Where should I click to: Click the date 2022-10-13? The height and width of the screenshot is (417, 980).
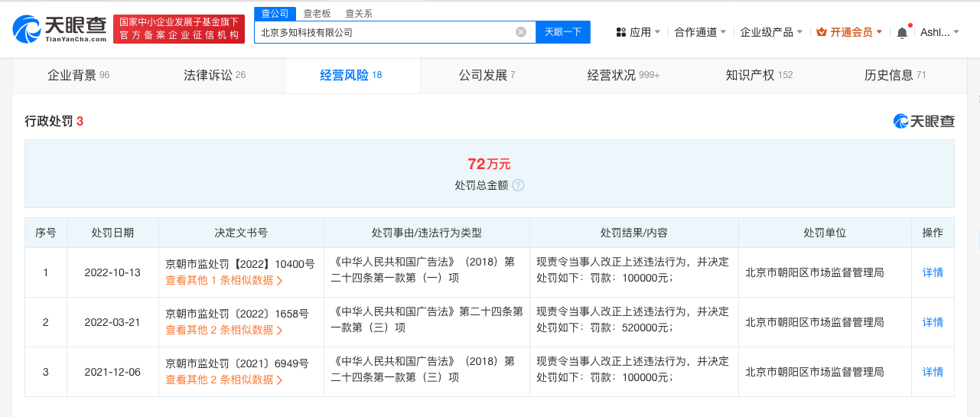tap(112, 272)
